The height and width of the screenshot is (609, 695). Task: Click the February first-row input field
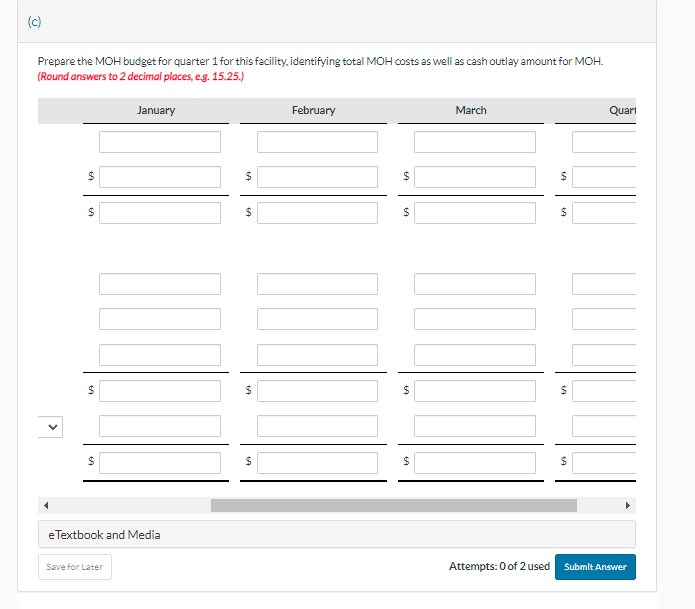click(317, 142)
